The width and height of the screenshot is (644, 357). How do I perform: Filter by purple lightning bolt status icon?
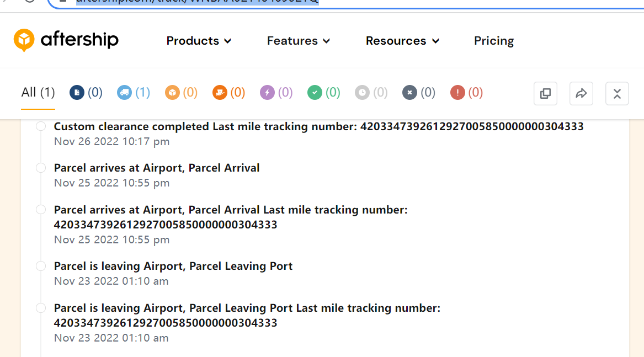point(267,93)
